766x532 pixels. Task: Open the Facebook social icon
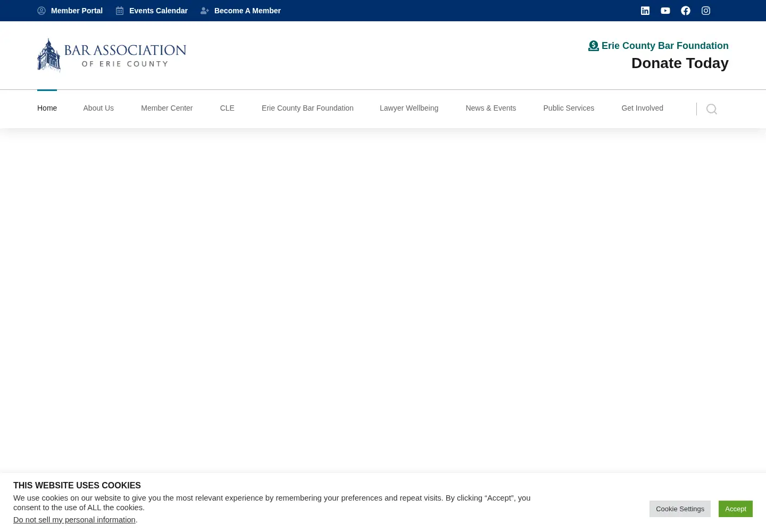point(686,11)
